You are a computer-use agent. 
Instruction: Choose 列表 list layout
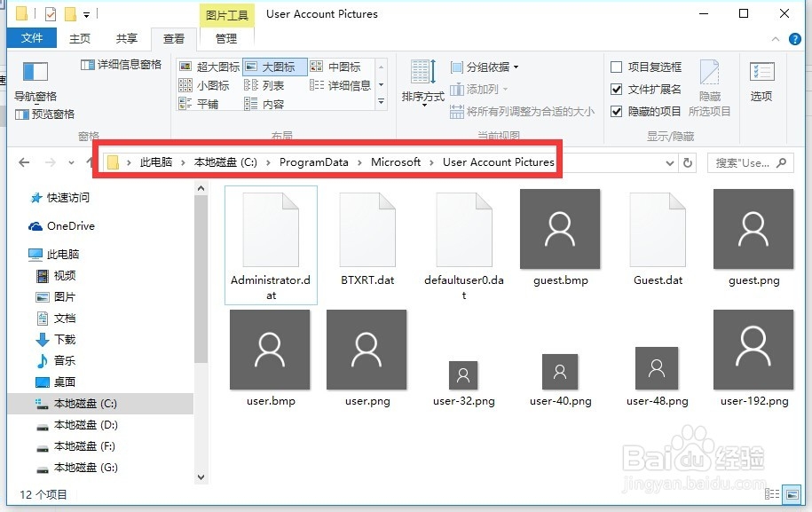pos(264,85)
